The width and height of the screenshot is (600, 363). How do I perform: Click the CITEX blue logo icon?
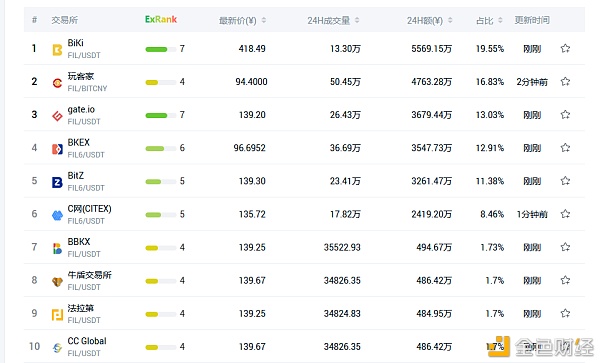tap(57, 215)
